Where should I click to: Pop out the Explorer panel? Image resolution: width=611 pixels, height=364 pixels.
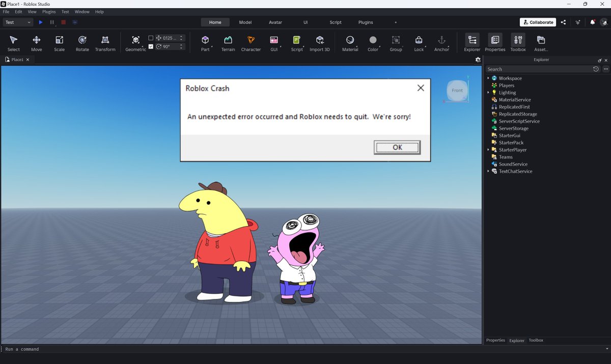click(x=600, y=60)
